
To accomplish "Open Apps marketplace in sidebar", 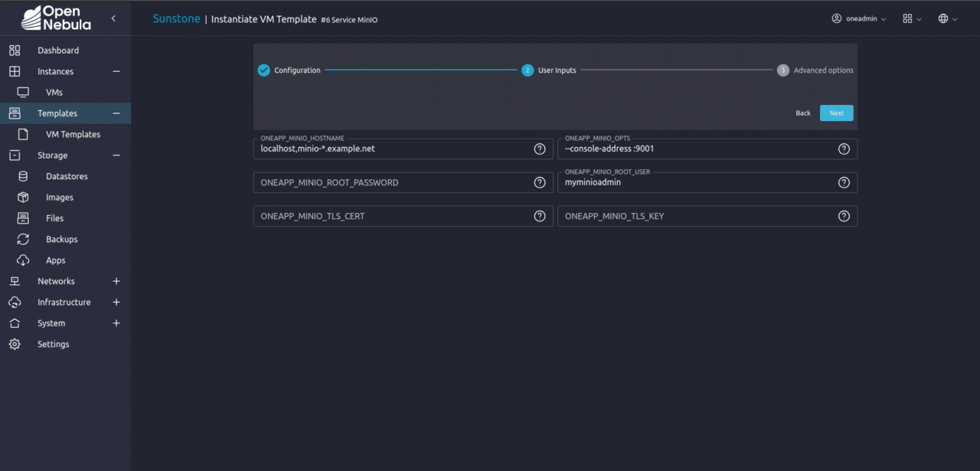I will [x=55, y=260].
